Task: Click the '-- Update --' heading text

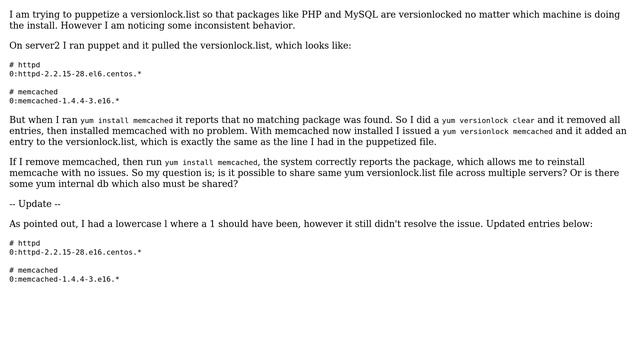Action: [x=35, y=204]
